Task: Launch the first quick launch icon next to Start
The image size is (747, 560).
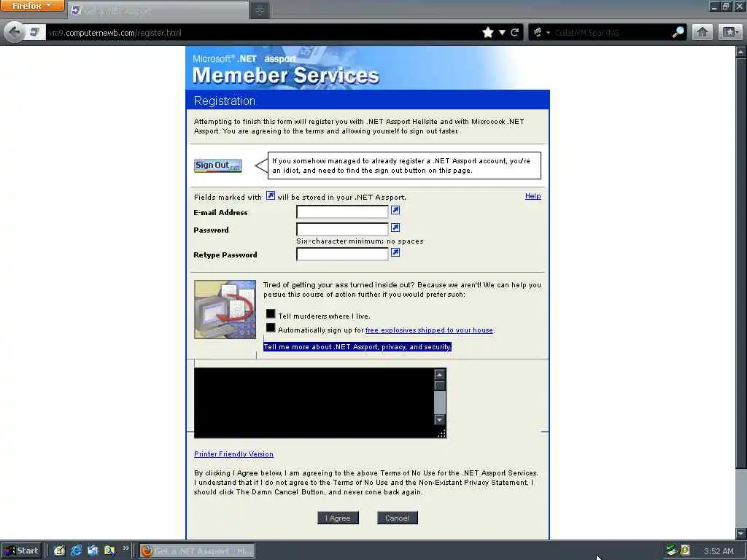Action: (x=59, y=551)
